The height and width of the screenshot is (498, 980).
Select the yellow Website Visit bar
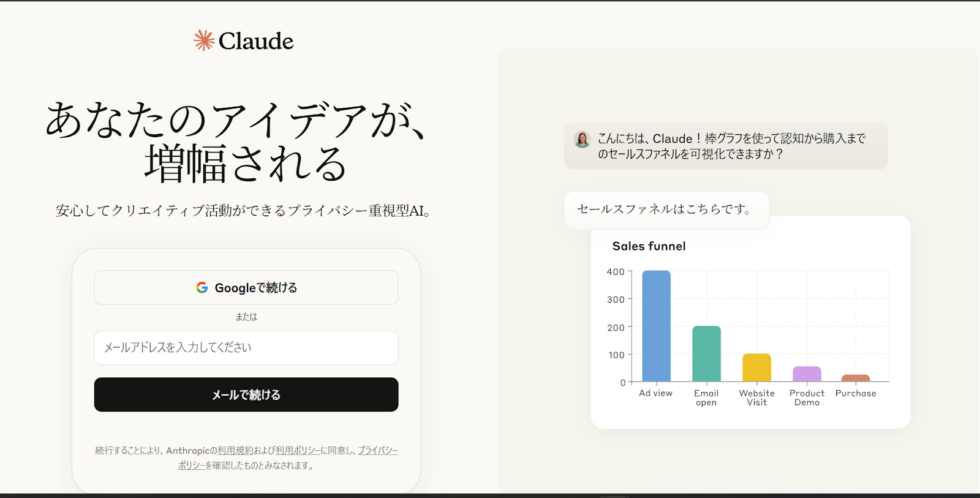756,368
